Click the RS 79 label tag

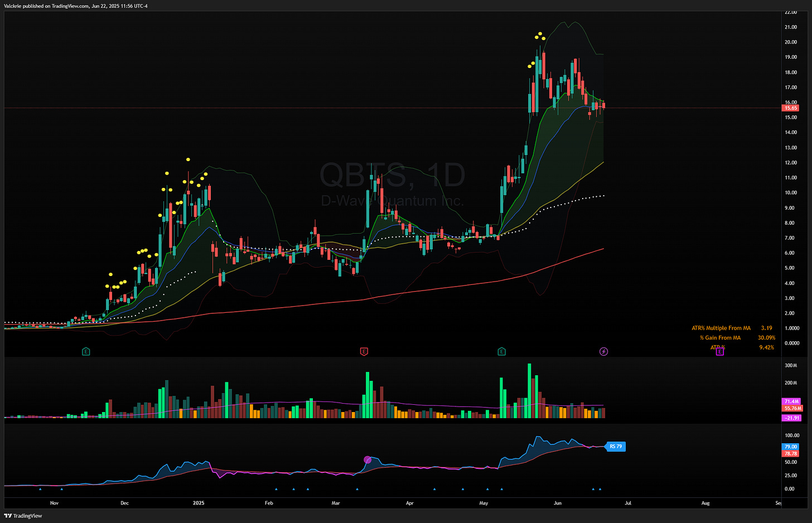pyautogui.click(x=616, y=447)
